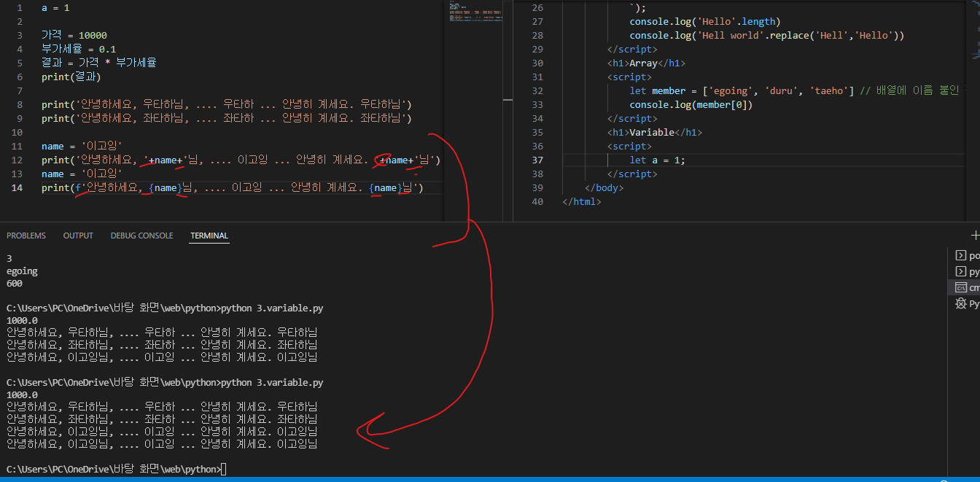Click line number 26 in the HTML gutter
Screen dimensions: 980x482
538,7
